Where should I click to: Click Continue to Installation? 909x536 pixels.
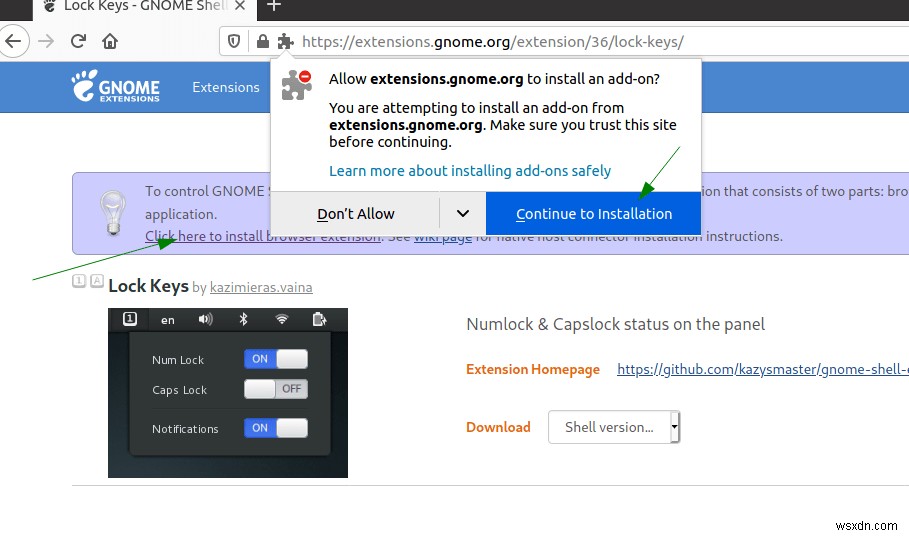594,214
